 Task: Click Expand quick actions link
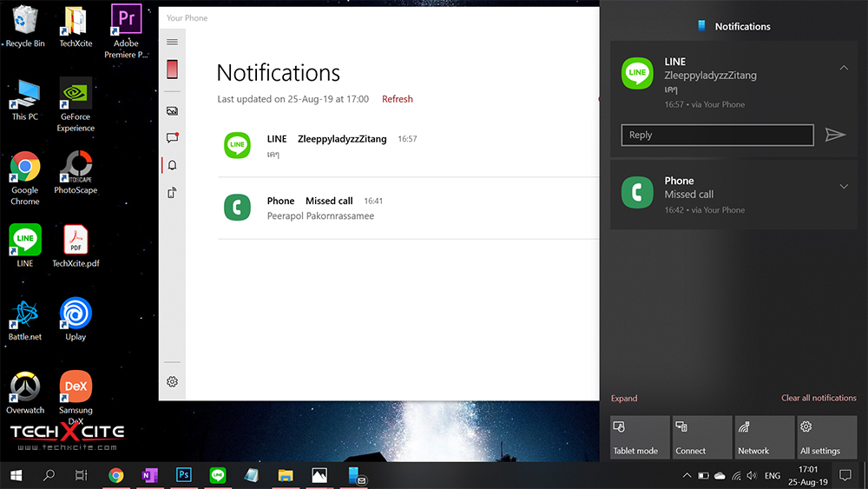point(624,398)
